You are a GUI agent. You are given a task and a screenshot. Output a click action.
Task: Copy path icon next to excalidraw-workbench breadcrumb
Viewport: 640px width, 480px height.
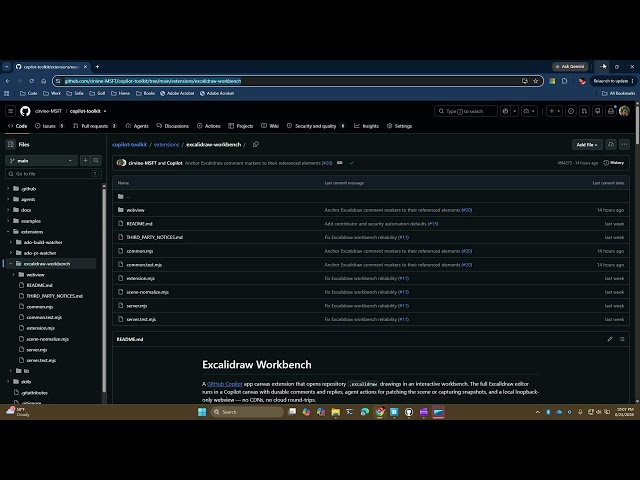(256, 144)
